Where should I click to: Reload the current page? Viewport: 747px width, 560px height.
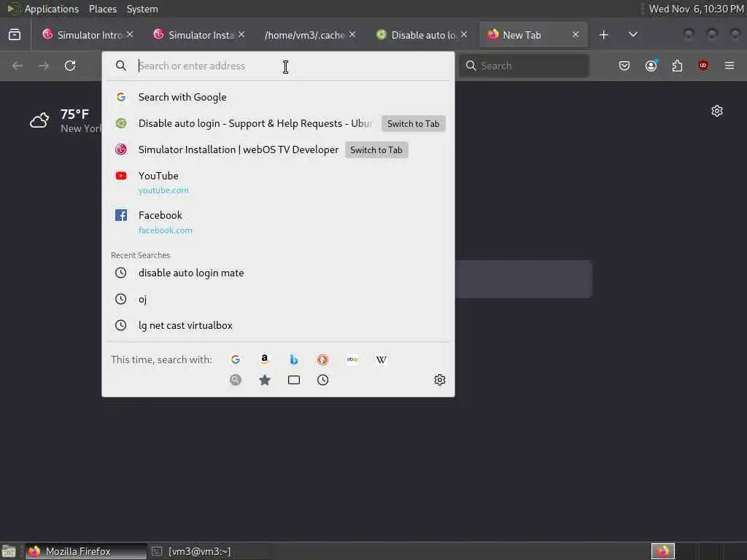point(70,66)
